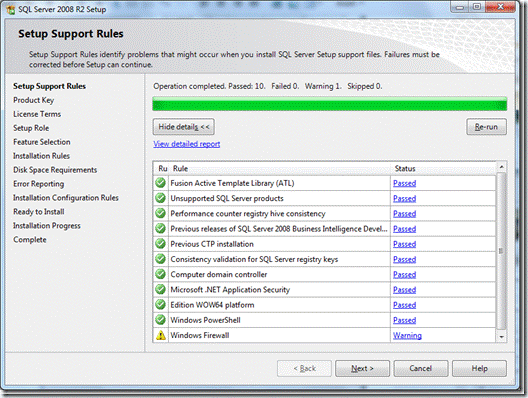
Task: Minimize the SQL Server Setup window
Action: click(x=460, y=6)
